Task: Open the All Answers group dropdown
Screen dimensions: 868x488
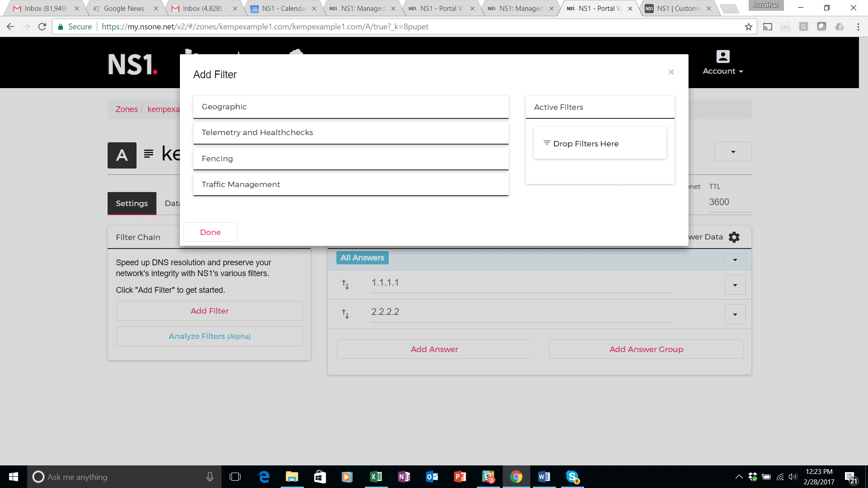Action: (x=735, y=260)
